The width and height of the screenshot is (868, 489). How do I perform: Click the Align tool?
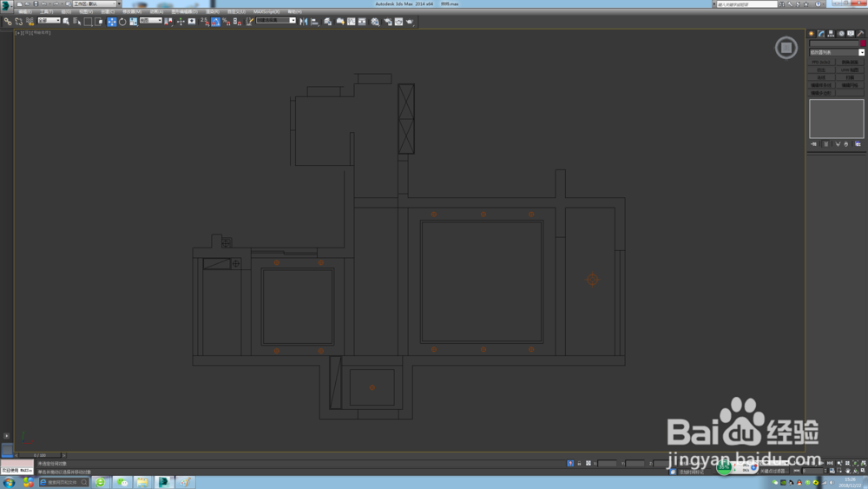[314, 22]
